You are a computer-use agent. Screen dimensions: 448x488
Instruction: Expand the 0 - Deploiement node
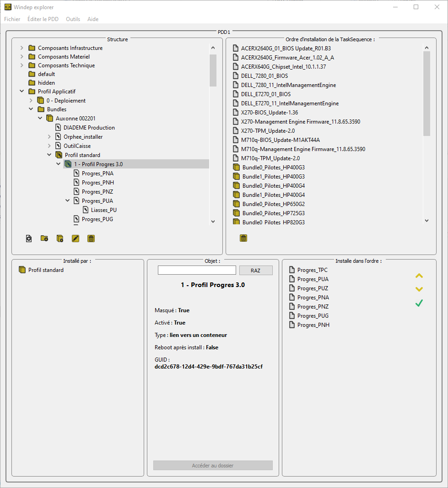tap(31, 101)
